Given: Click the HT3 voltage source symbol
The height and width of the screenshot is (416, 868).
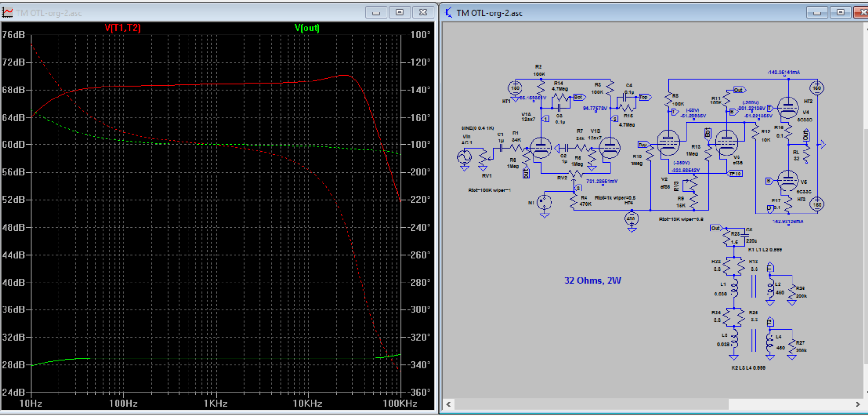Looking at the screenshot, I should tap(816, 204).
